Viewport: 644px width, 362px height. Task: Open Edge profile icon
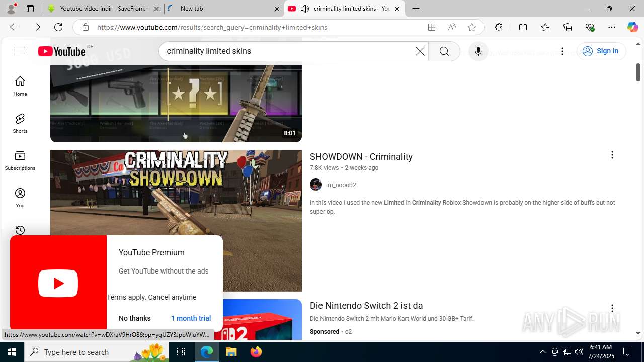[x=11, y=9]
